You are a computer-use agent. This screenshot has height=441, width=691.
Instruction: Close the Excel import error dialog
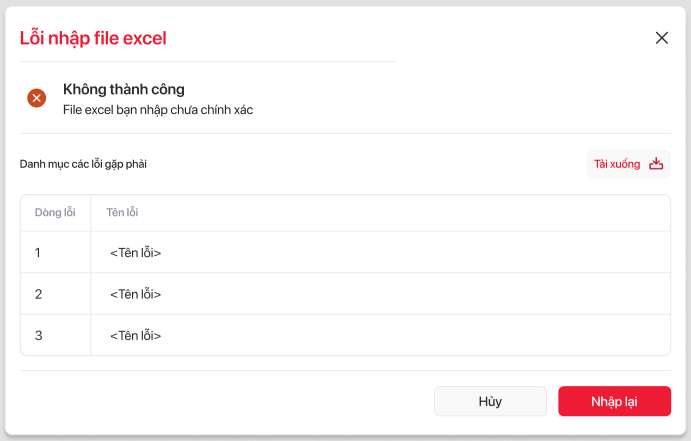pyautogui.click(x=661, y=38)
